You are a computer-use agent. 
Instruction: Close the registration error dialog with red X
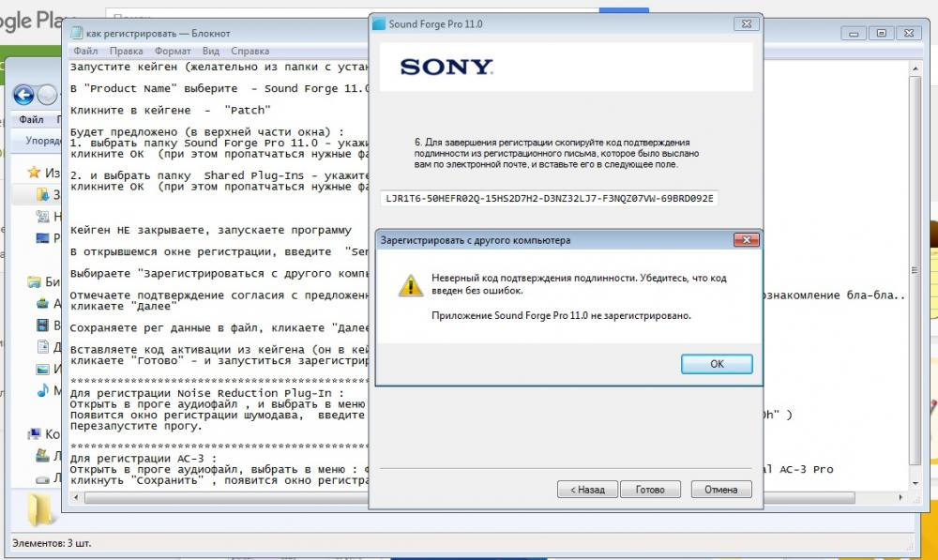pos(745,240)
